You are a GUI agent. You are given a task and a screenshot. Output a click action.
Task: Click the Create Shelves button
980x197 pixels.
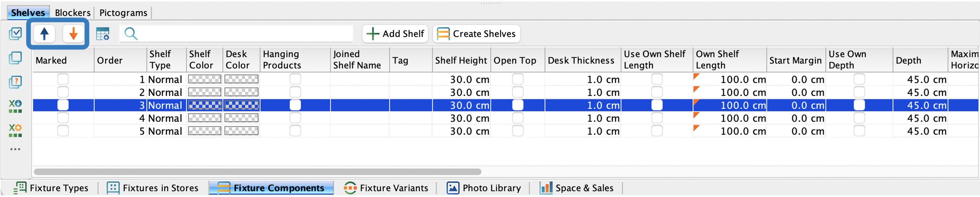pyautogui.click(x=476, y=34)
